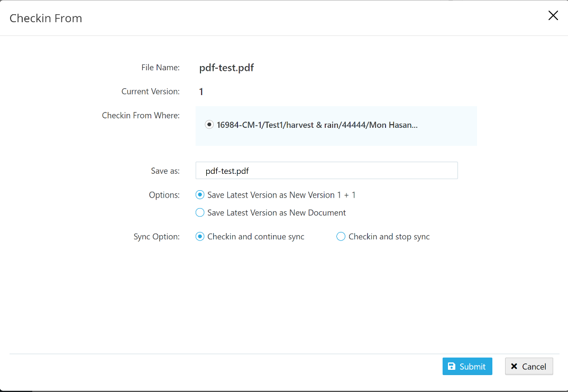Click the bold pdf-test.pdf file name text

(x=226, y=68)
